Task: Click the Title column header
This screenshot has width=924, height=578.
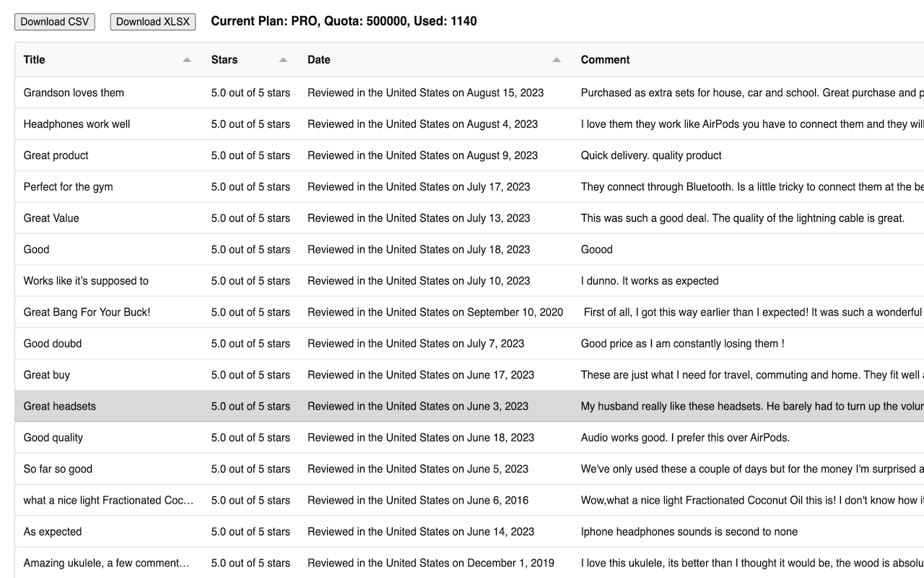Action: click(35, 60)
